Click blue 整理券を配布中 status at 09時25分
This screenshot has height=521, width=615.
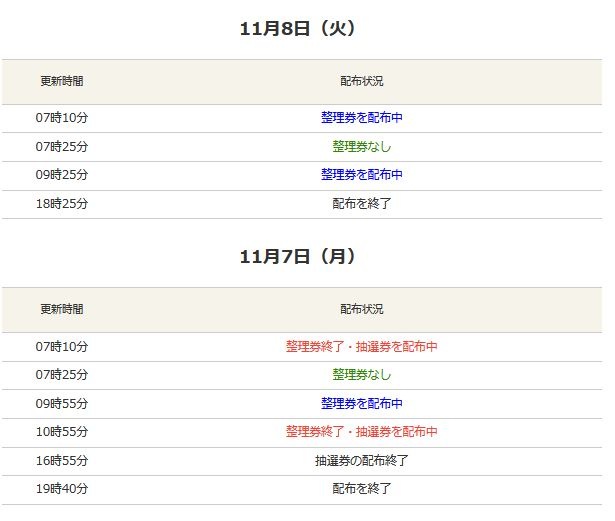[361, 175]
